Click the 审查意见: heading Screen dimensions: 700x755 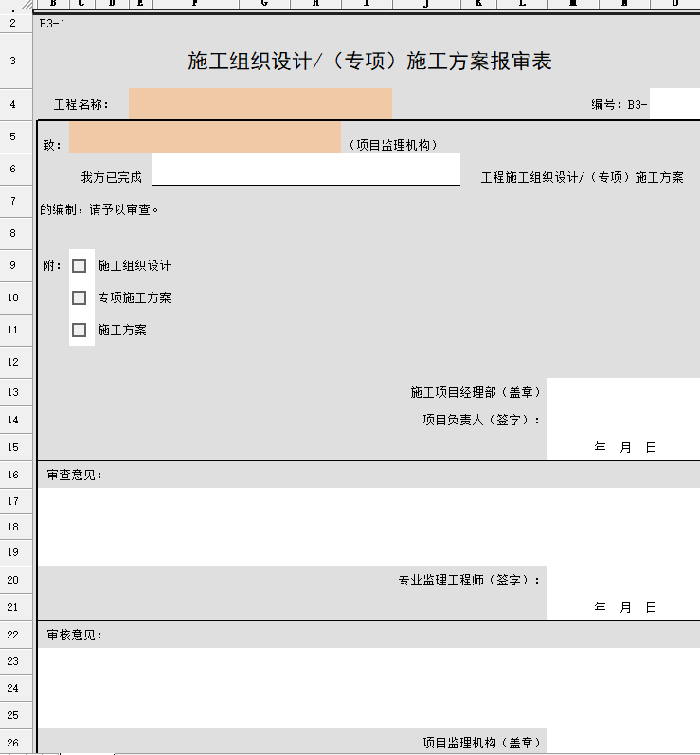[75, 476]
